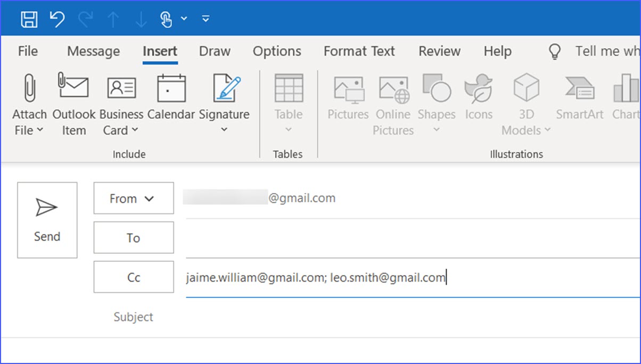The image size is (641, 364).
Task: Customize the Quick Access Toolbar
Action: pos(206,18)
